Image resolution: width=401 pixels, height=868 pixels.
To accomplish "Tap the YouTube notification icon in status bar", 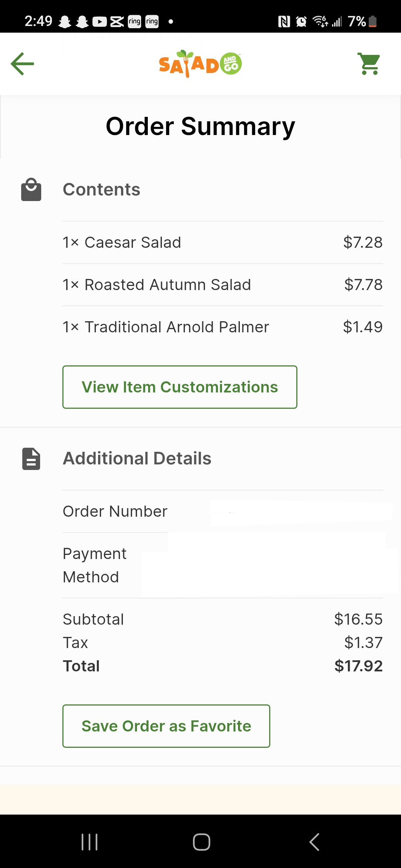I will pyautogui.click(x=100, y=22).
